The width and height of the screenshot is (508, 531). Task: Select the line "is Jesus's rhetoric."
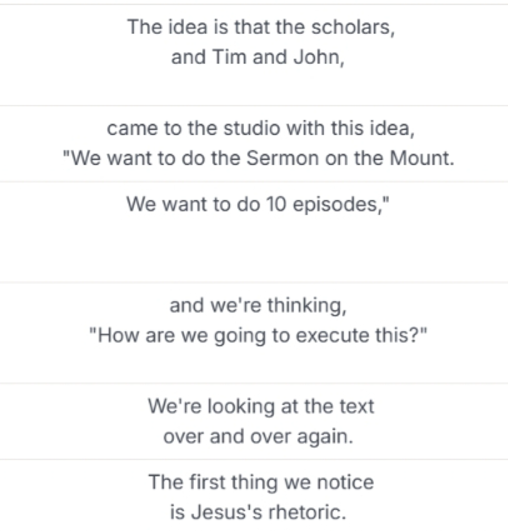pyautogui.click(x=258, y=512)
